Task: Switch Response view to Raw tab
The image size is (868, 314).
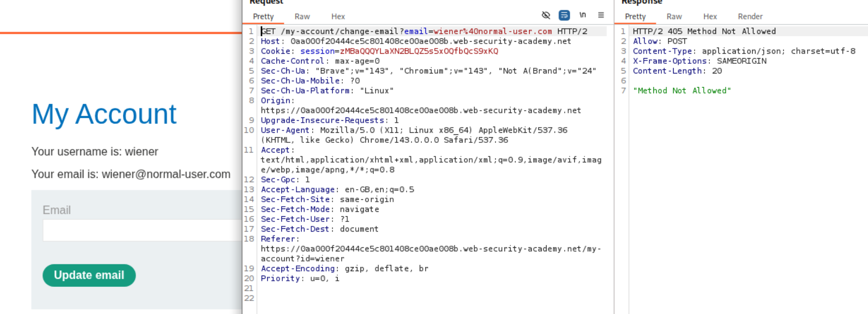Action: point(674,16)
